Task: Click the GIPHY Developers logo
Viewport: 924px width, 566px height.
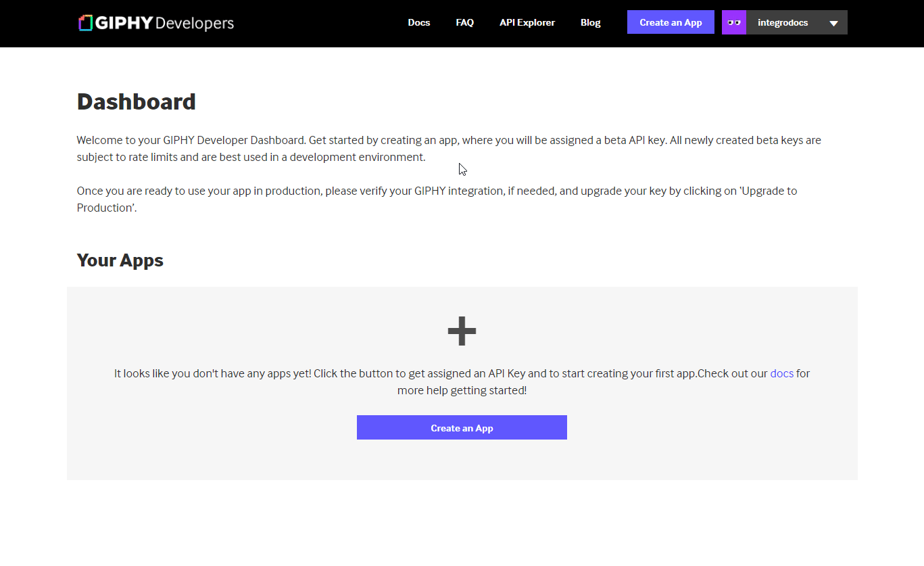Action: tap(156, 23)
